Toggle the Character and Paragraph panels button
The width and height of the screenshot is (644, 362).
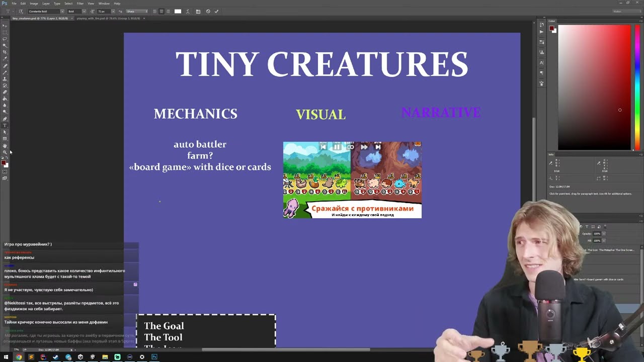point(198,12)
